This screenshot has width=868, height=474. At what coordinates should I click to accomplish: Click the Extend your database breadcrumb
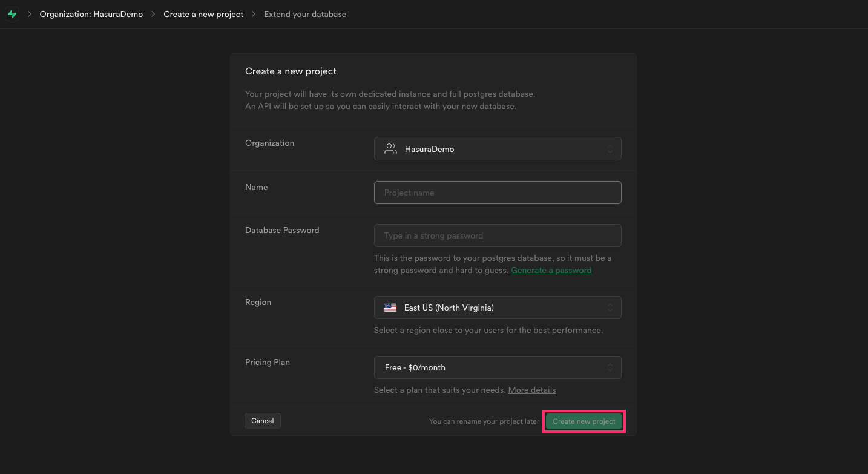pos(305,13)
